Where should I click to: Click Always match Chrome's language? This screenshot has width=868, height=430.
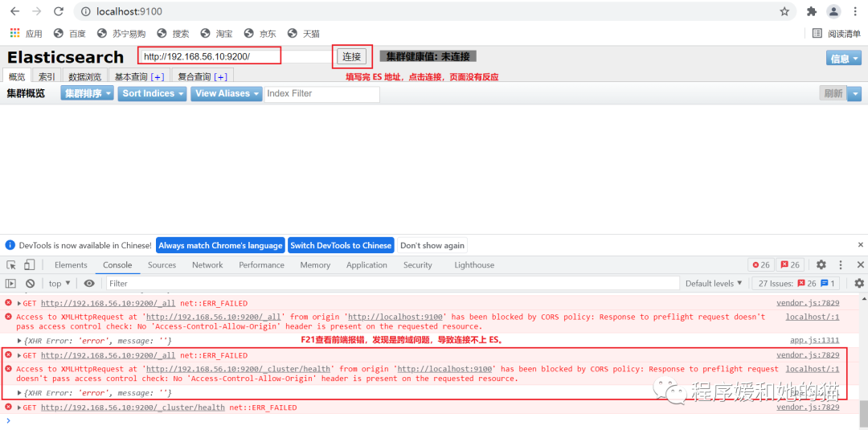pos(220,245)
